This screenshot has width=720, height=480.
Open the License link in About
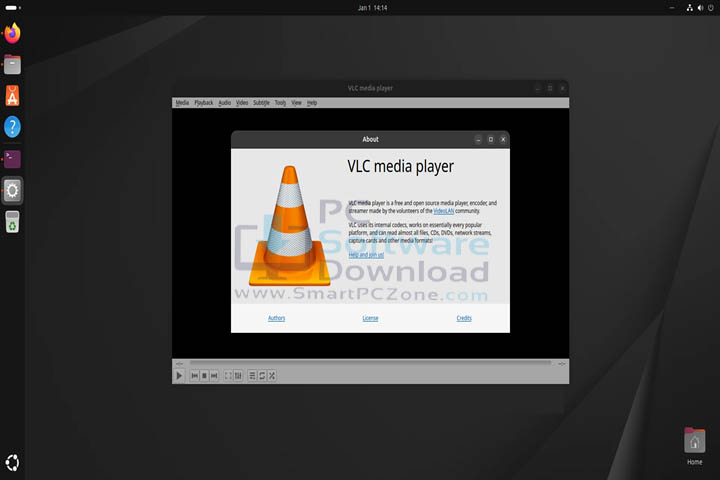[x=370, y=318]
